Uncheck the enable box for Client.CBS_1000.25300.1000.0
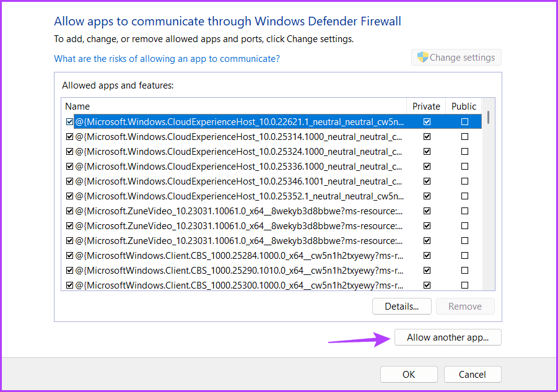Viewport: 558px width, 392px height. click(70, 285)
